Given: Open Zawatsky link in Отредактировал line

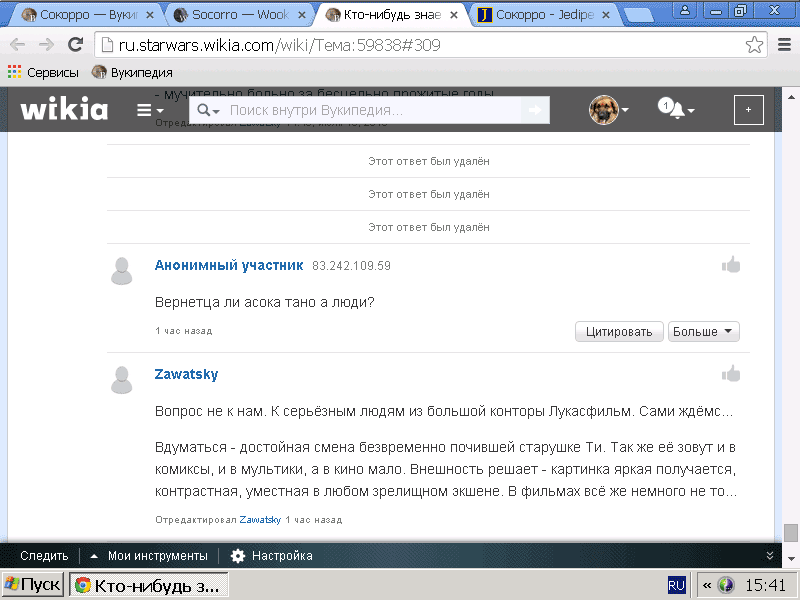Looking at the screenshot, I should pyautogui.click(x=260, y=519).
